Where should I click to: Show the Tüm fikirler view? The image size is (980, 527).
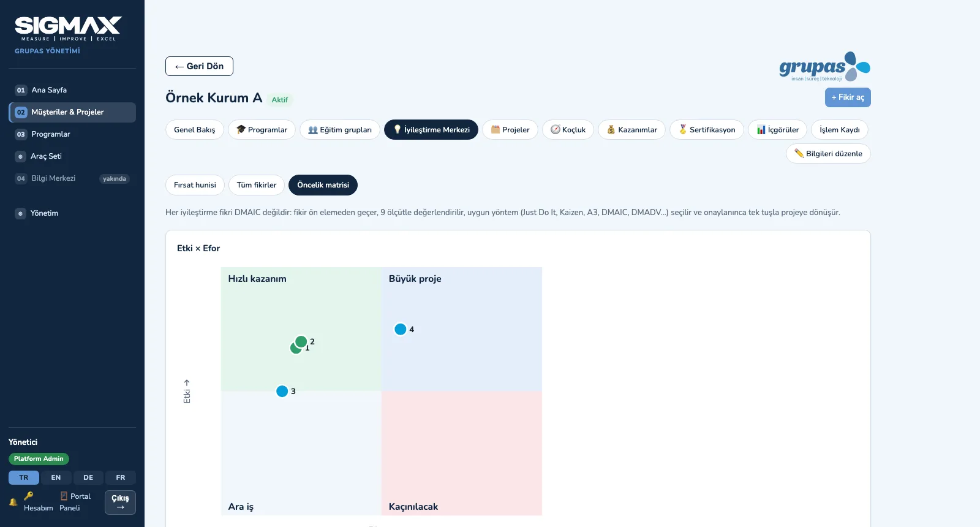[x=257, y=185]
